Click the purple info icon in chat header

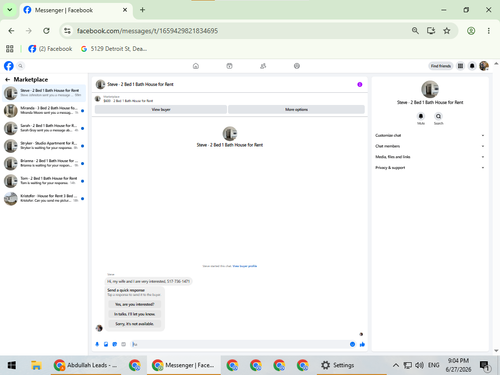tap(360, 84)
